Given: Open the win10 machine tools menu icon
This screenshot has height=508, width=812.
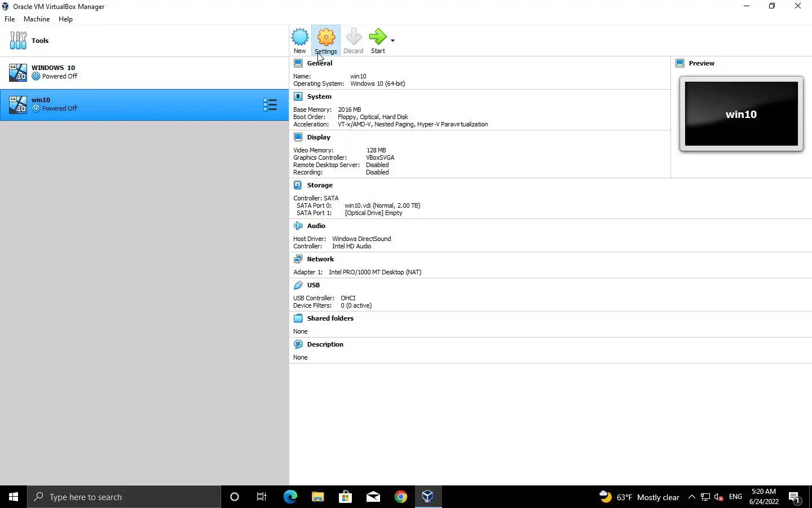Looking at the screenshot, I should tap(270, 105).
